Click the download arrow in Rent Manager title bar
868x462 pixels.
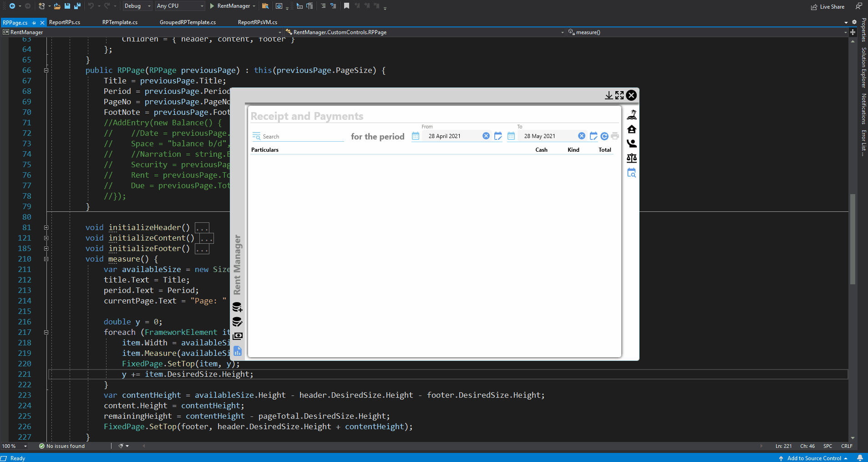(609, 95)
